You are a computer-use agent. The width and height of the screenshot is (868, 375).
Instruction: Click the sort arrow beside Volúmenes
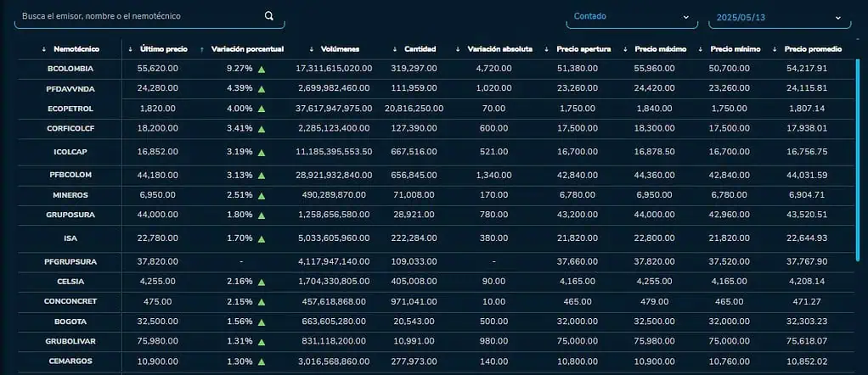click(x=312, y=49)
